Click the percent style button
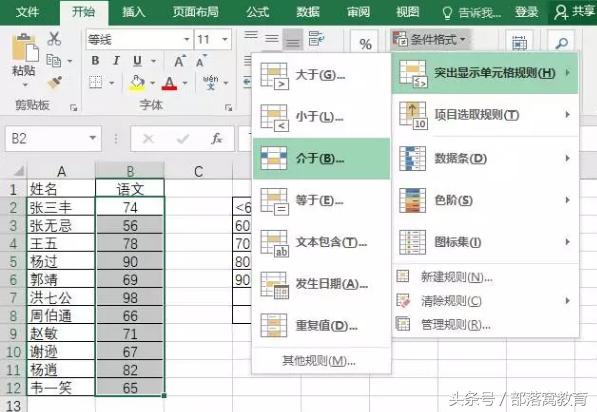Image resolution: width=597 pixels, height=412 pixels. coord(366,44)
